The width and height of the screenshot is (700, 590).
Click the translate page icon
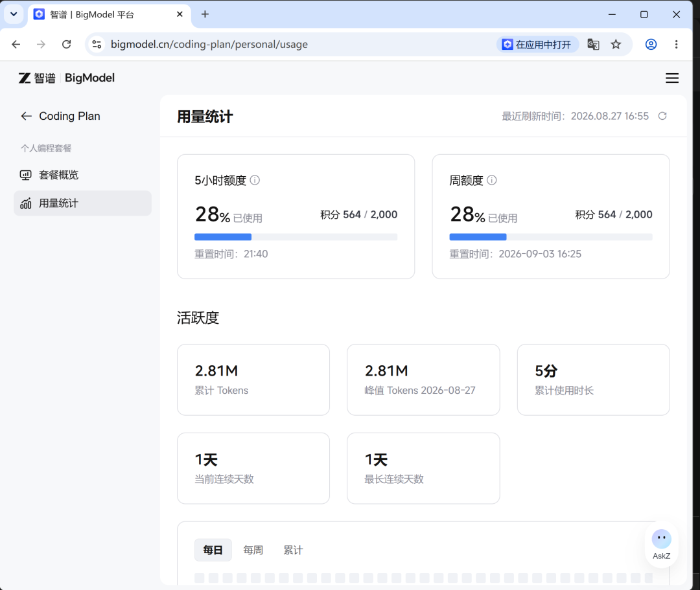(593, 44)
